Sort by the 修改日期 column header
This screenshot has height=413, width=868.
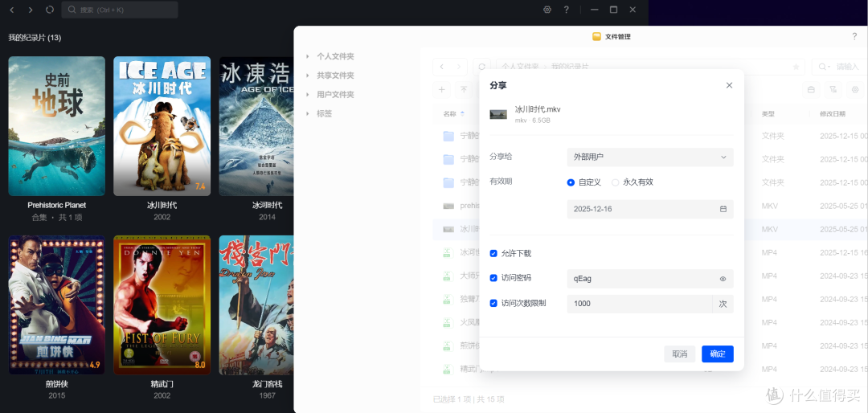coord(833,114)
